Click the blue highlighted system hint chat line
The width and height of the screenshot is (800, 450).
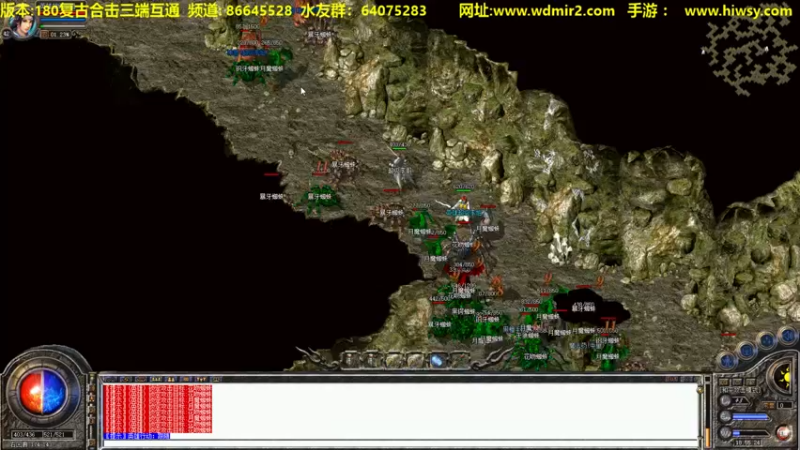[136, 436]
